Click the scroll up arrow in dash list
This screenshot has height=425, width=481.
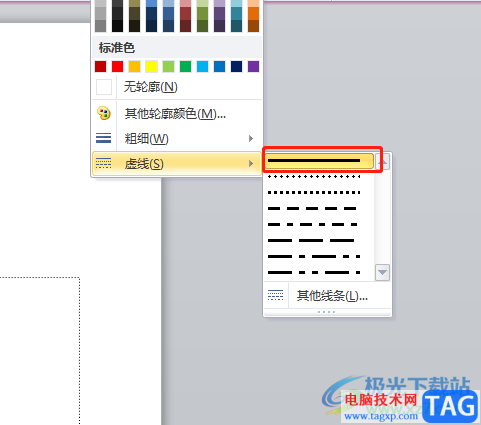click(x=383, y=162)
